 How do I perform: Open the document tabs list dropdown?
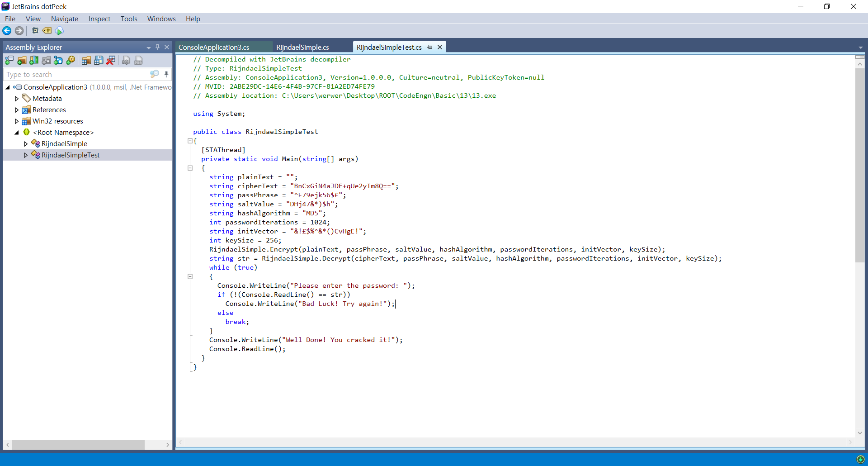[861, 48]
